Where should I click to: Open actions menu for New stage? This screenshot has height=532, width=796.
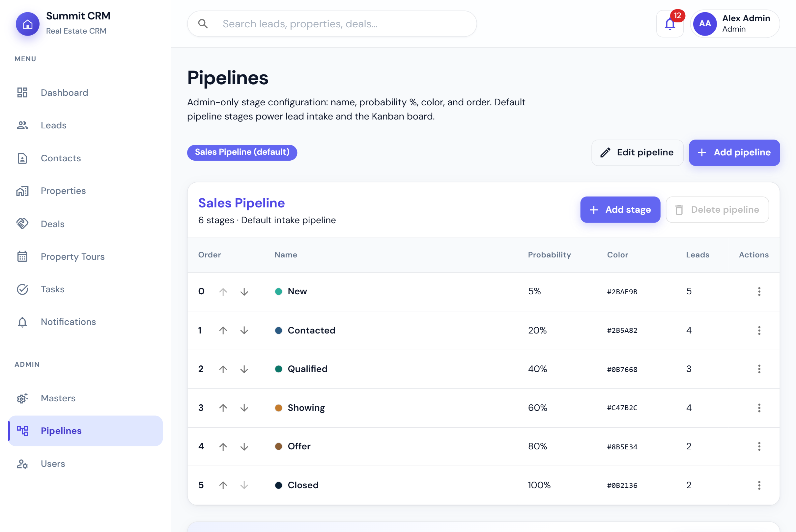[759, 291]
